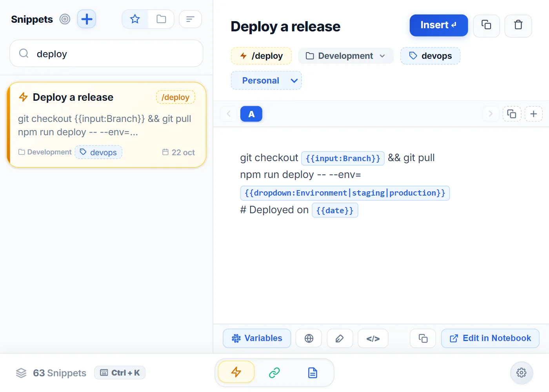
Task: Switch to the document notes tab
Action: pos(313,372)
